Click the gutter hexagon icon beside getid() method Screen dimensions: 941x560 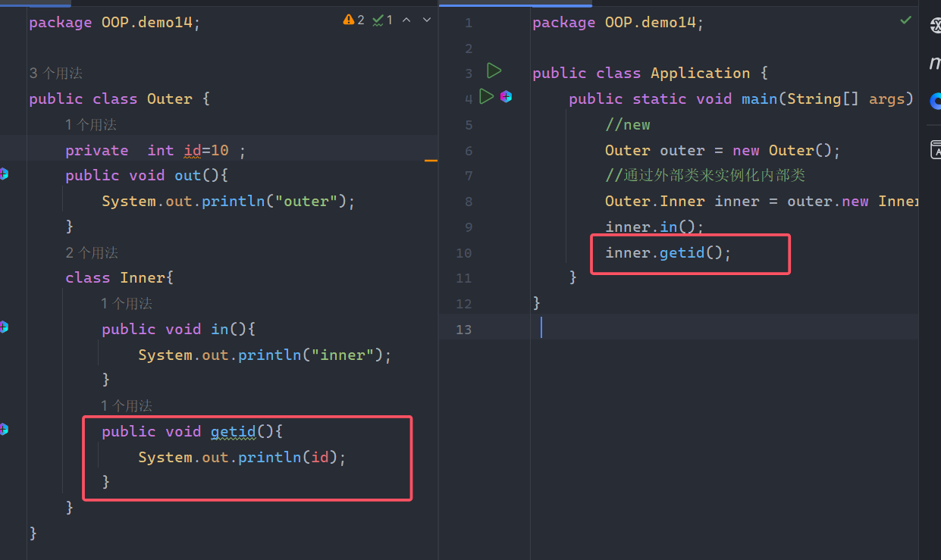point(4,430)
